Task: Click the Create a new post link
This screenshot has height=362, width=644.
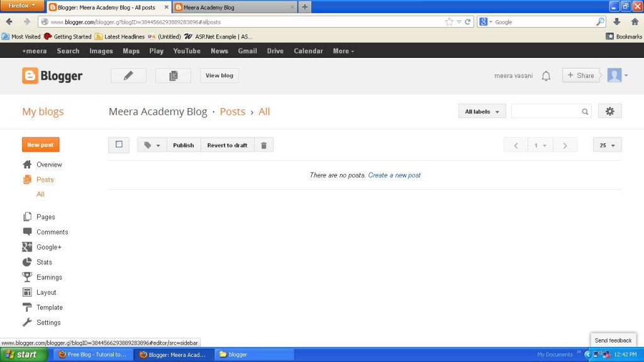Action: tap(394, 176)
